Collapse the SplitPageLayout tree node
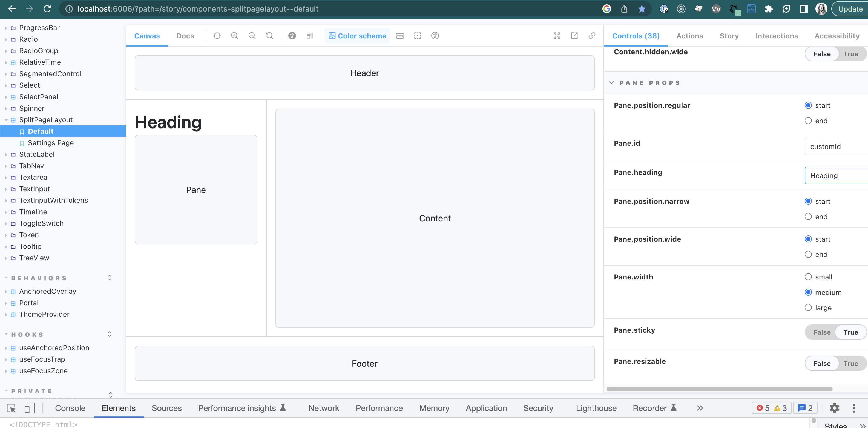The width and height of the screenshot is (868, 428). click(6, 120)
